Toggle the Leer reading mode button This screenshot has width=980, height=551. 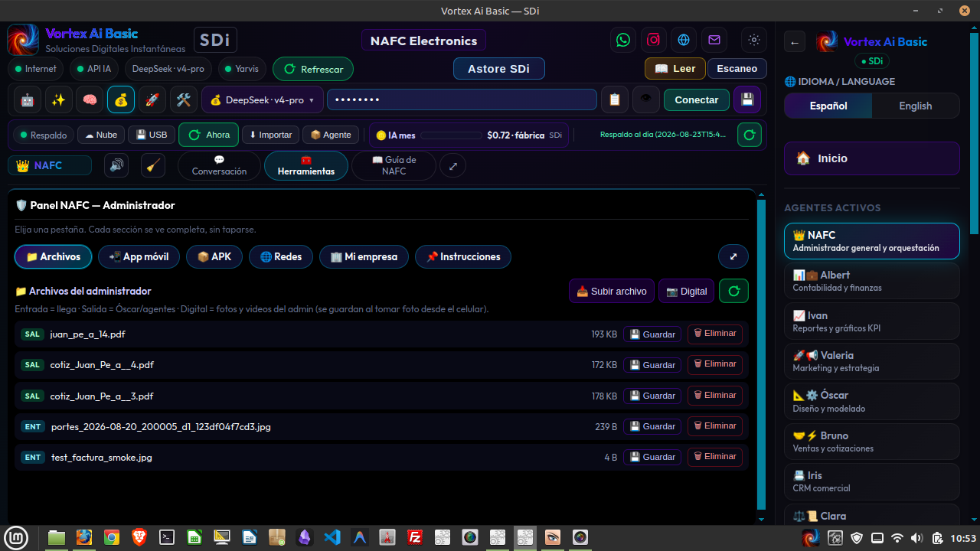tap(675, 68)
